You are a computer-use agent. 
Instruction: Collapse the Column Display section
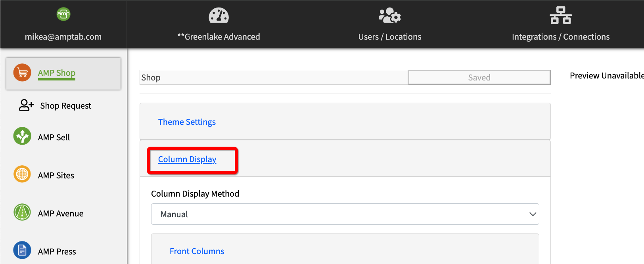pyautogui.click(x=187, y=159)
